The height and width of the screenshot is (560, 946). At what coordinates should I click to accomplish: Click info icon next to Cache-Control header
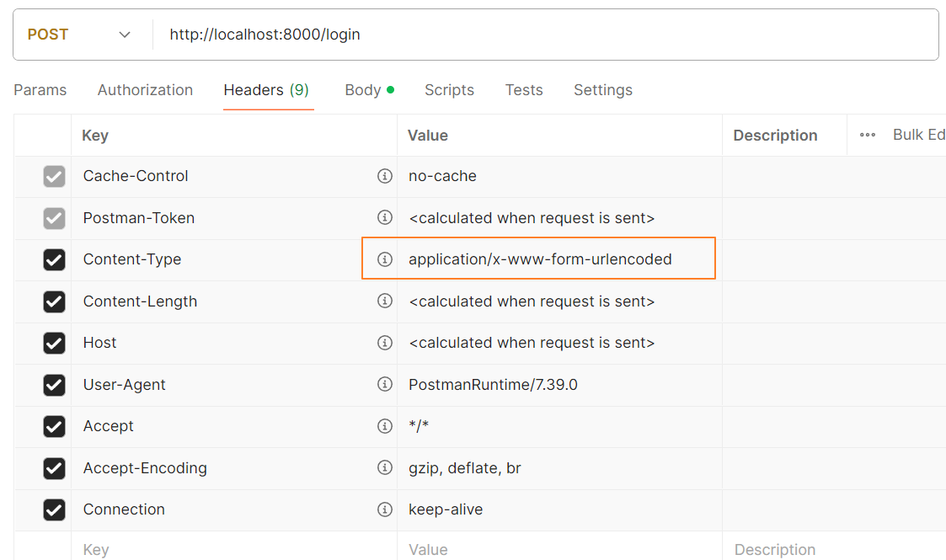385,176
